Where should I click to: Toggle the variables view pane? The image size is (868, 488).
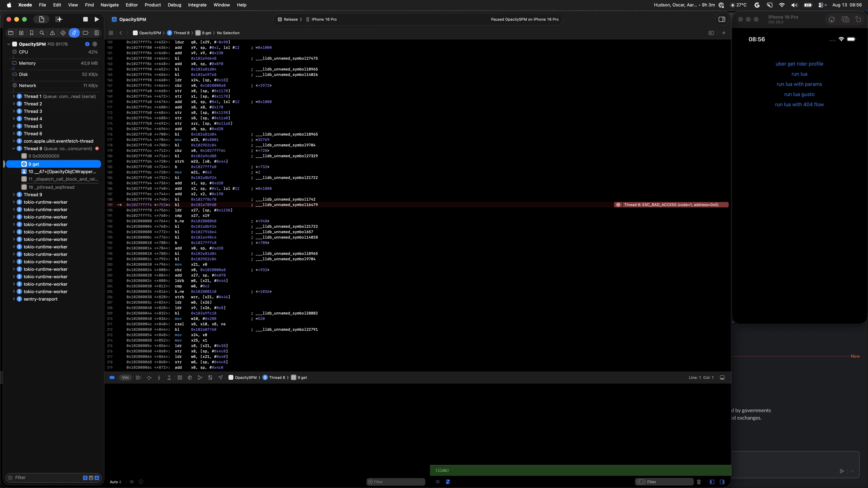pos(712,482)
